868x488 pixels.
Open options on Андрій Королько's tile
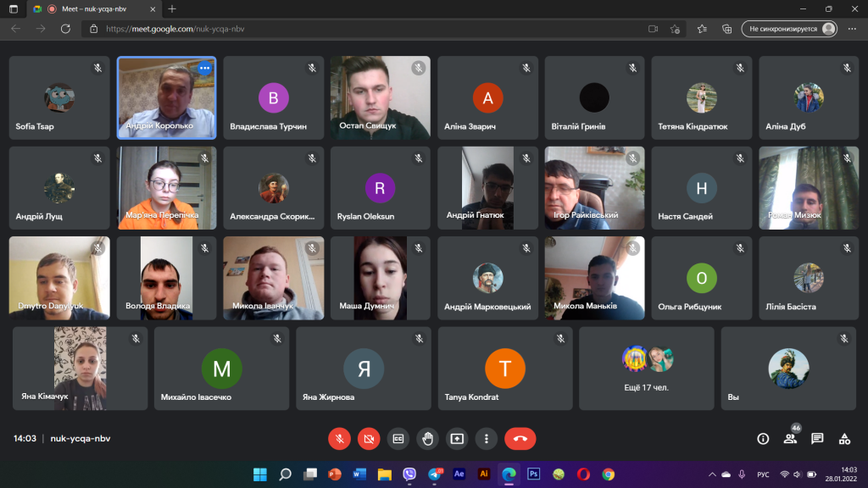[x=204, y=68]
